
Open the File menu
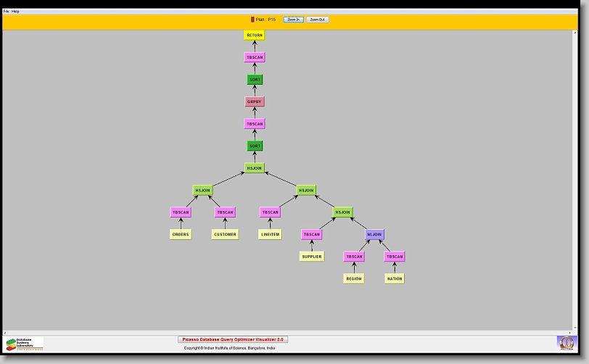pos(7,12)
